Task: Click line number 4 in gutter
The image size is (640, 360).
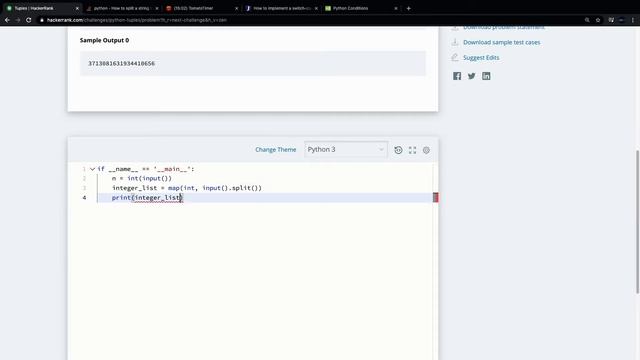Action: coord(84,198)
